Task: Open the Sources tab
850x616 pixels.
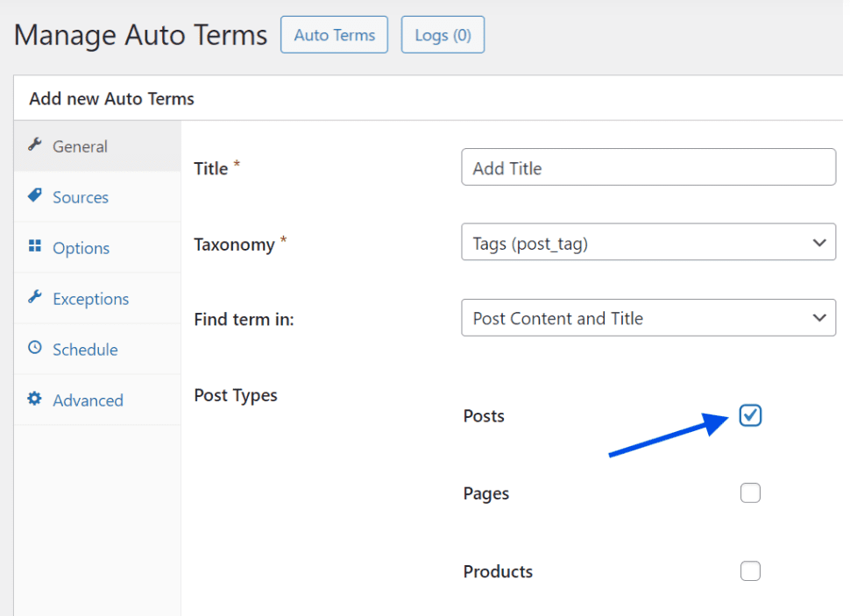Action: pos(97,197)
